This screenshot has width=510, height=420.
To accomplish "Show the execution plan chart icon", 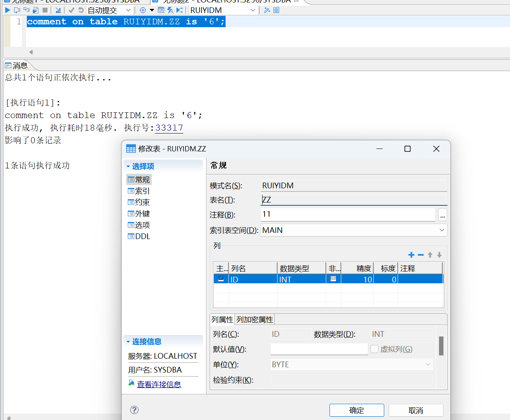I will pos(58,10).
